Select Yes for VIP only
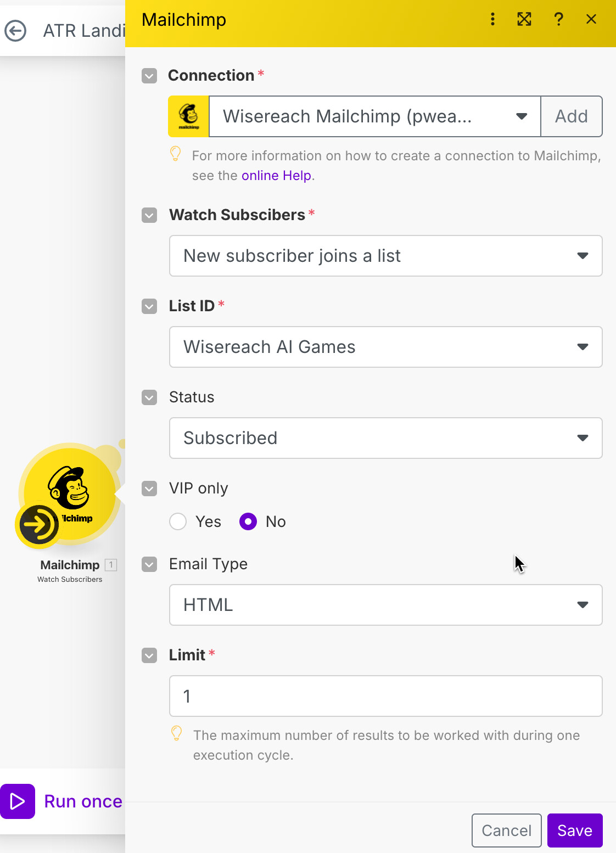The image size is (616, 853). [178, 521]
